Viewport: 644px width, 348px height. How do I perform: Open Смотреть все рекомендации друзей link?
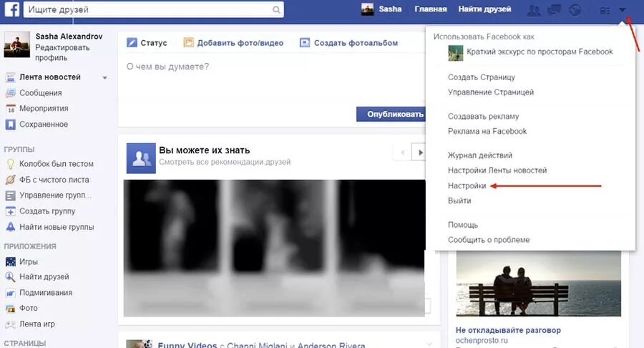tap(225, 162)
